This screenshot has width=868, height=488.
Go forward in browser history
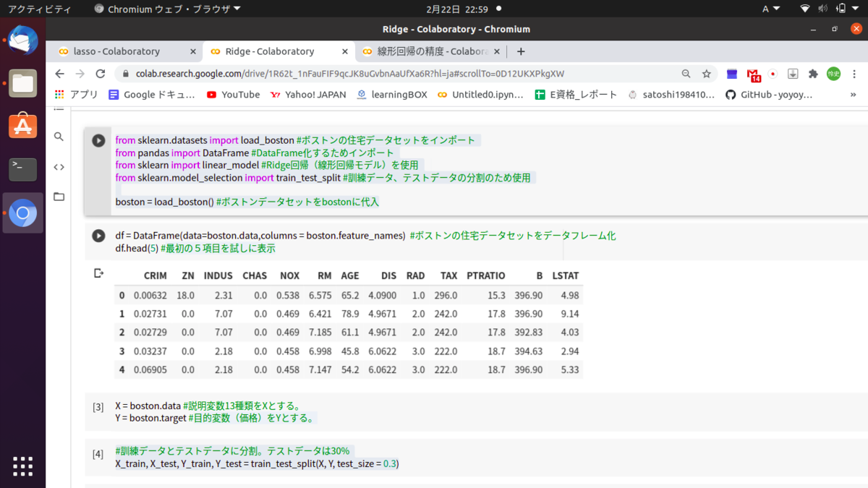coord(80,74)
